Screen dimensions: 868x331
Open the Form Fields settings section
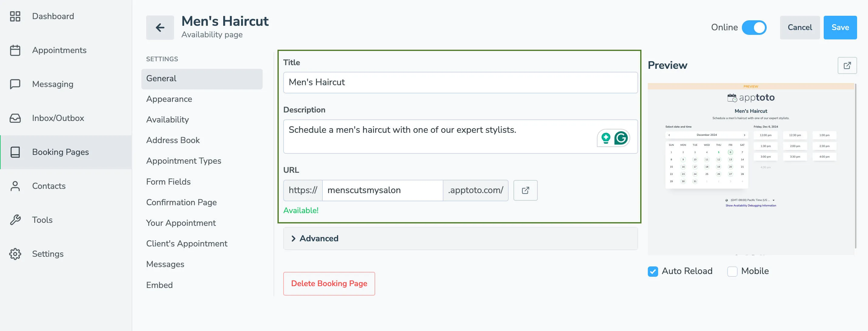point(168,182)
